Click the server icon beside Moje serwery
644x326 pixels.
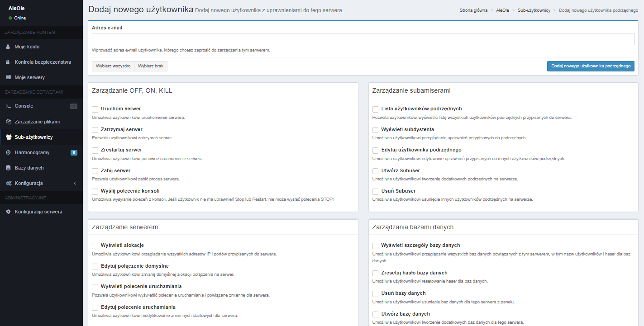pos(8,77)
